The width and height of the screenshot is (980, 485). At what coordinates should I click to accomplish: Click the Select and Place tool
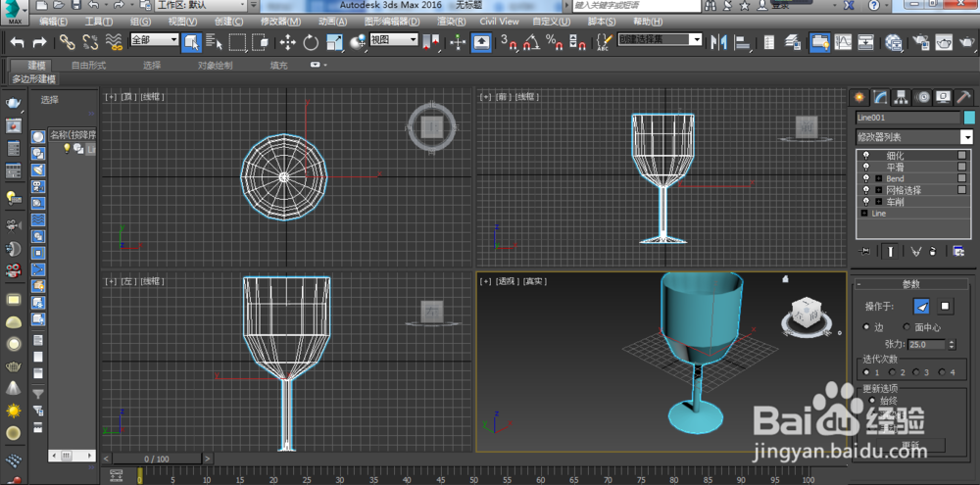pos(358,42)
